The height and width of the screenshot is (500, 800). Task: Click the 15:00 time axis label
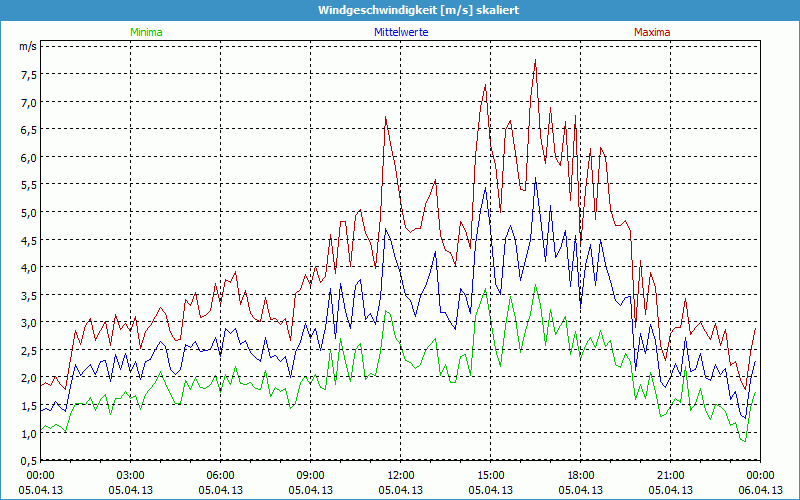click(x=490, y=476)
